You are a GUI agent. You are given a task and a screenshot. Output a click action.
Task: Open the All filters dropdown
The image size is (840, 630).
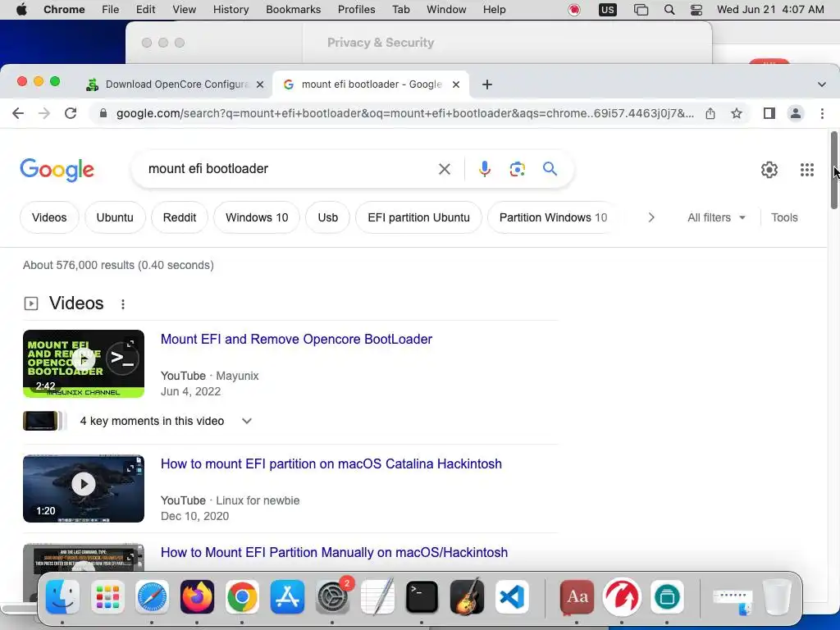click(x=716, y=217)
